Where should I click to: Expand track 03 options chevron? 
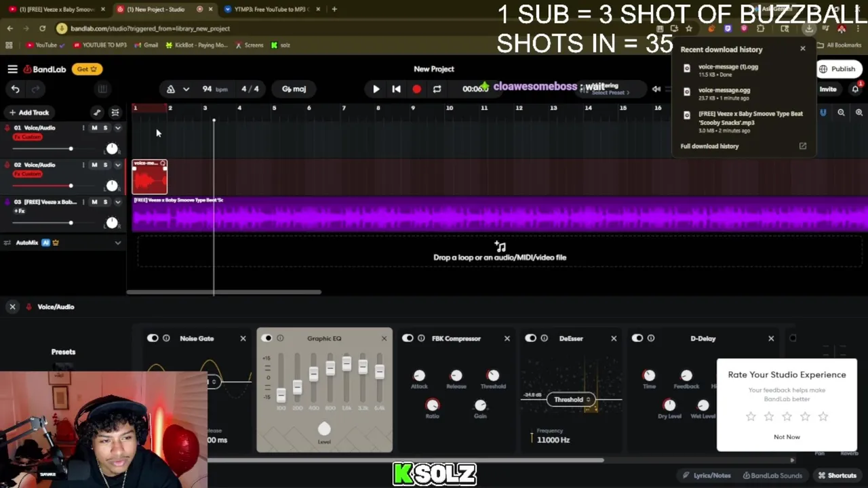pyautogui.click(x=117, y=202)
